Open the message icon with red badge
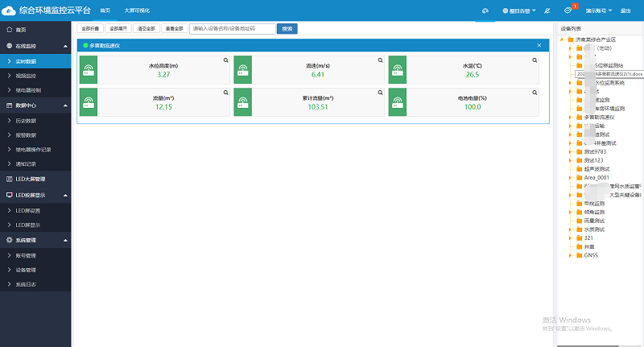 pos(568,10)
